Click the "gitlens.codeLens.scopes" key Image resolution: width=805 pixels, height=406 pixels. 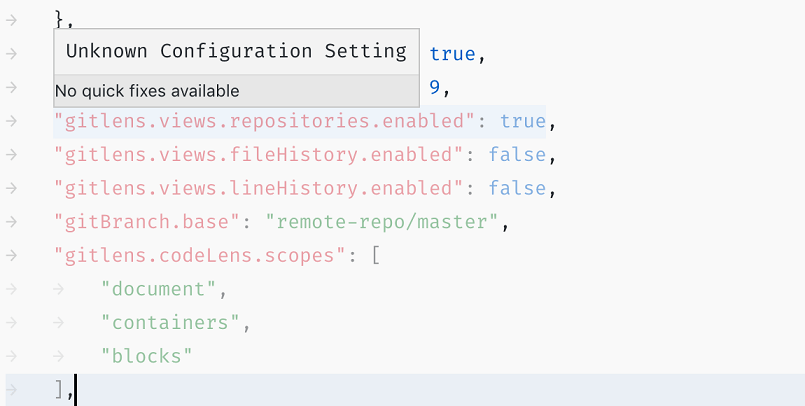199,256
